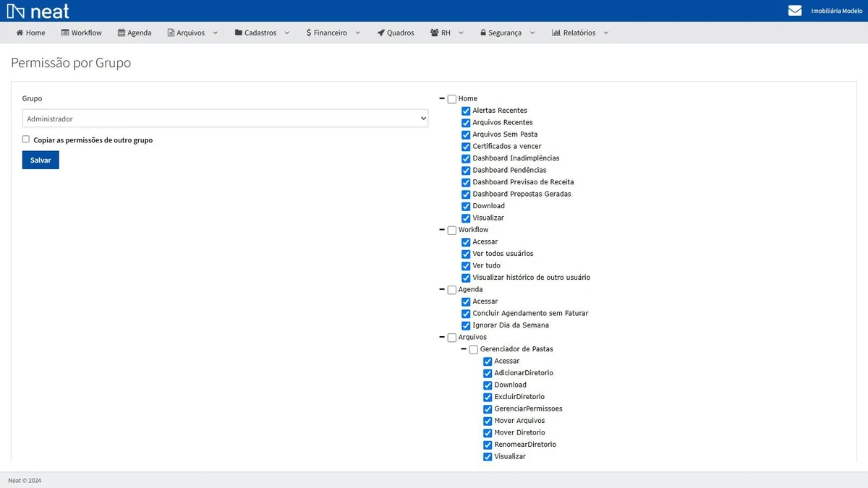Click the RH people icon
868x488 pixels.
[435, 33]
